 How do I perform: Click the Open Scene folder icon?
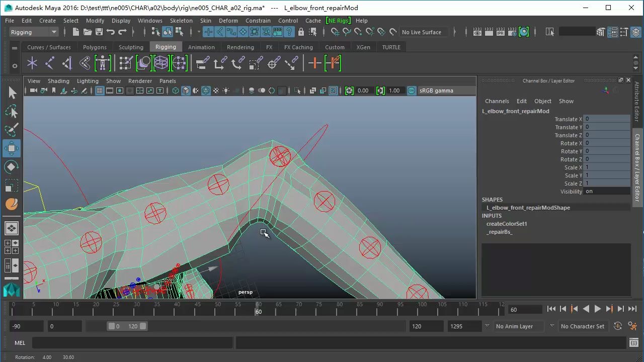coord(88,32)
